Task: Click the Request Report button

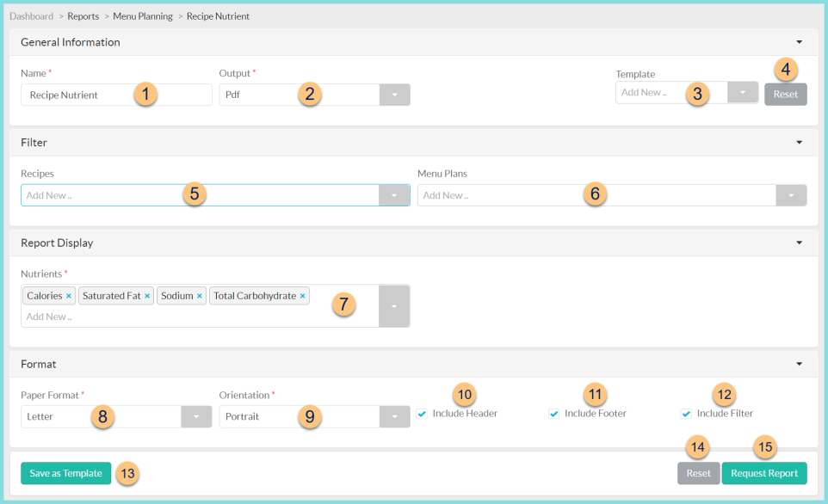Action: [x=763, y=473]
